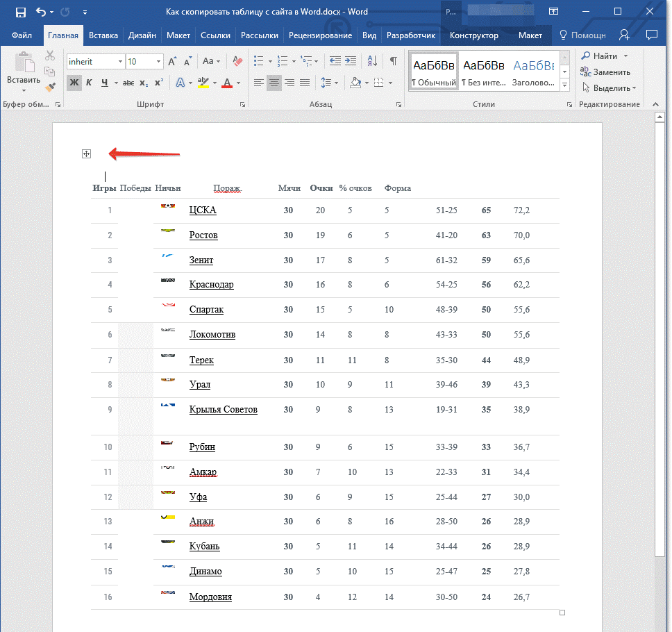
Task: Click the Save icon in title bar
Action: pyautogui.click(x=20, y=12)
